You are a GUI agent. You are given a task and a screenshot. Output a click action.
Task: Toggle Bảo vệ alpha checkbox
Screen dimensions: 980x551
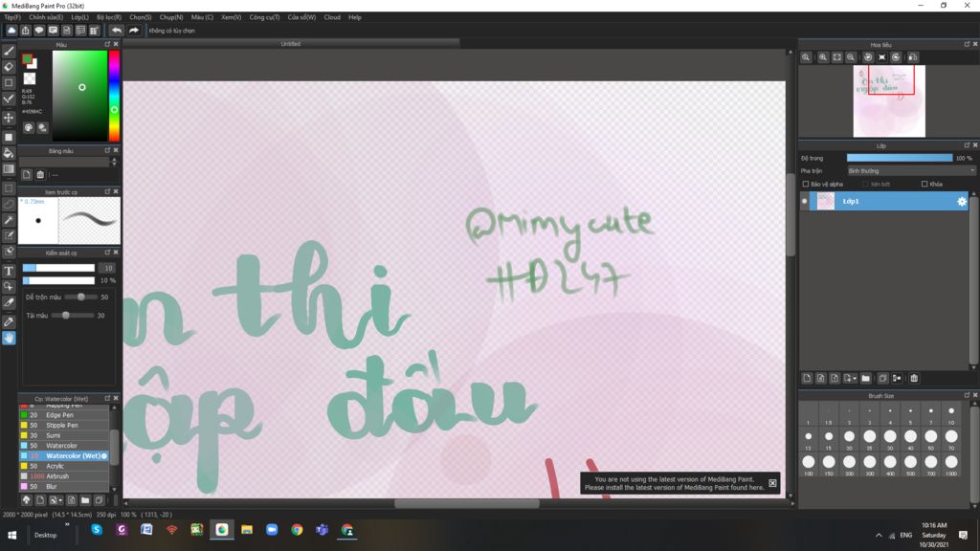pos(806,185)
